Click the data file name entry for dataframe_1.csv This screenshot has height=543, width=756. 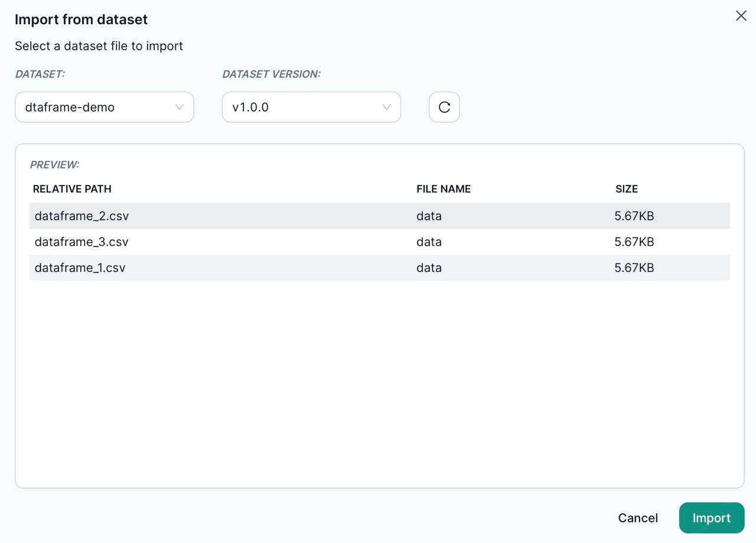[428, 268]
